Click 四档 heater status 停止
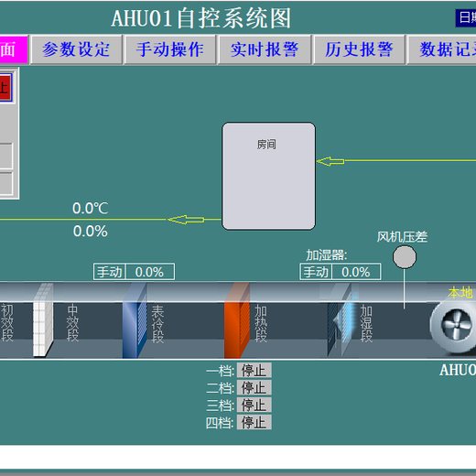Screen dimensions: 476x476 point(254,422)
